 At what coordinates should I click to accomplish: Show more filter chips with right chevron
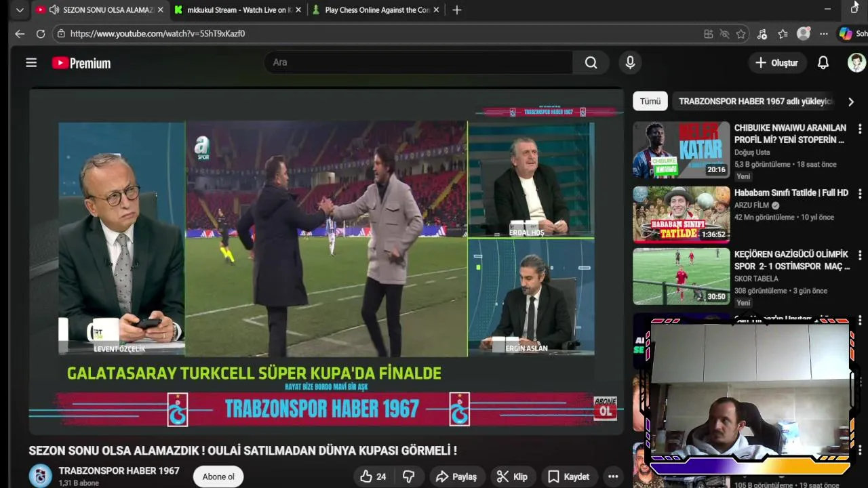click(x=850, y=102)
